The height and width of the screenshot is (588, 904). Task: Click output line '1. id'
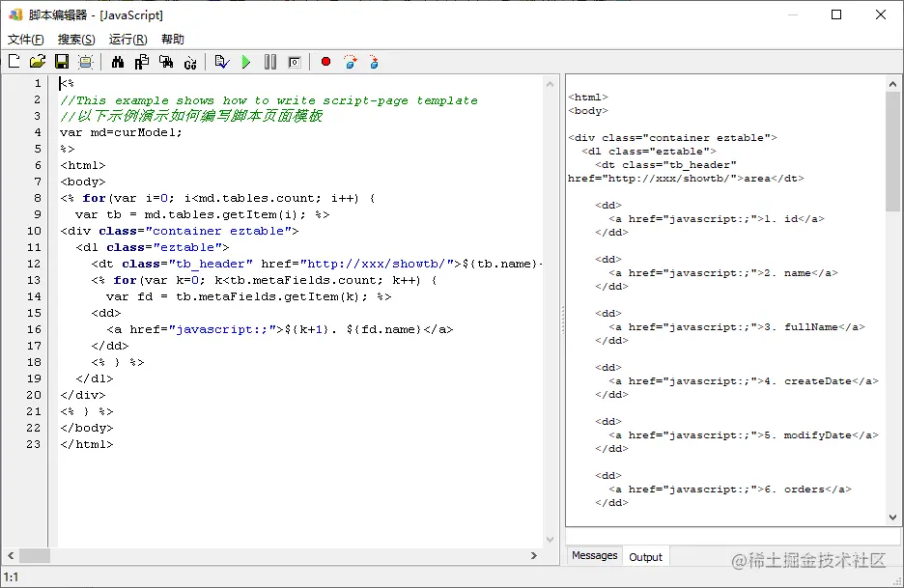716,218
